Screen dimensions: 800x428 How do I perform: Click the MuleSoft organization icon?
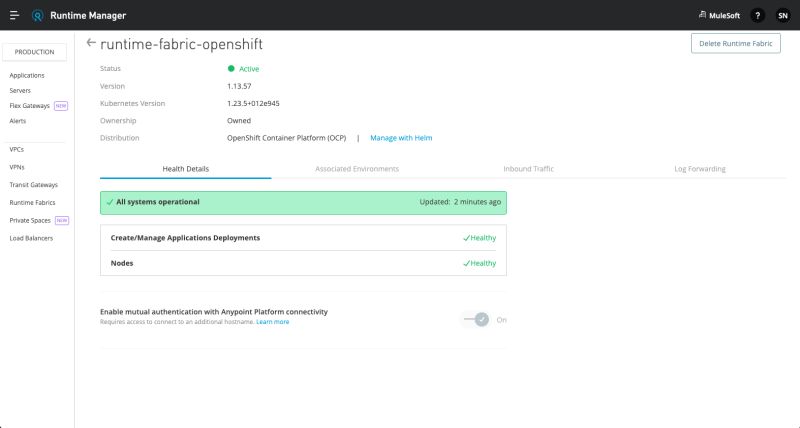[702, 15]
